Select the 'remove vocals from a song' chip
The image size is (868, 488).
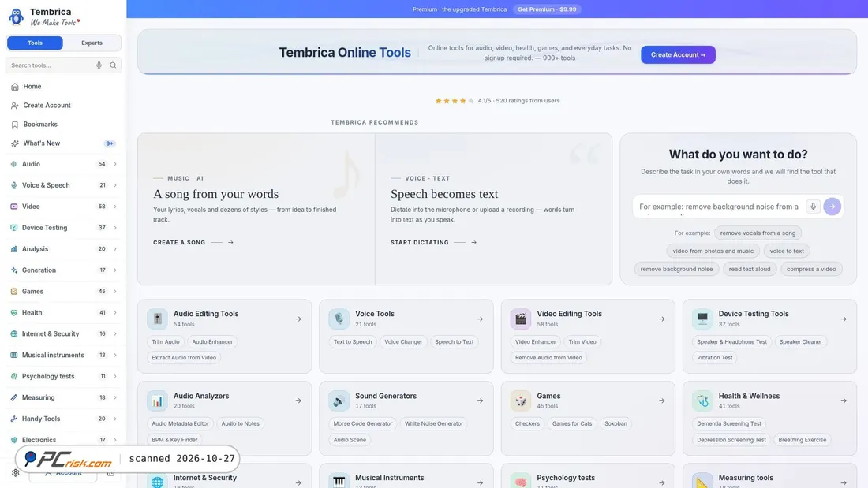(x=758, y=233)
